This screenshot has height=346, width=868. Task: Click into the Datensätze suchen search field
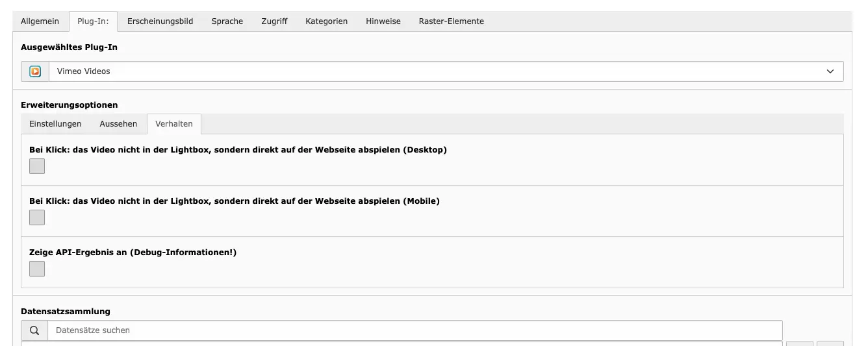click(x=415, y=330)
